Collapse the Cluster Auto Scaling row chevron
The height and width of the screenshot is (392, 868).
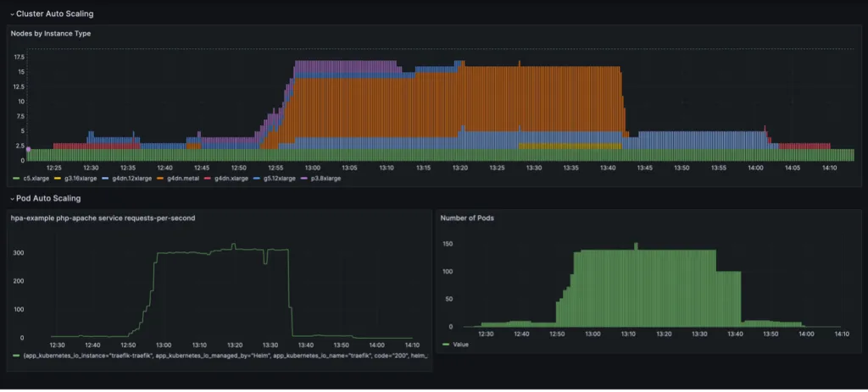12,14
